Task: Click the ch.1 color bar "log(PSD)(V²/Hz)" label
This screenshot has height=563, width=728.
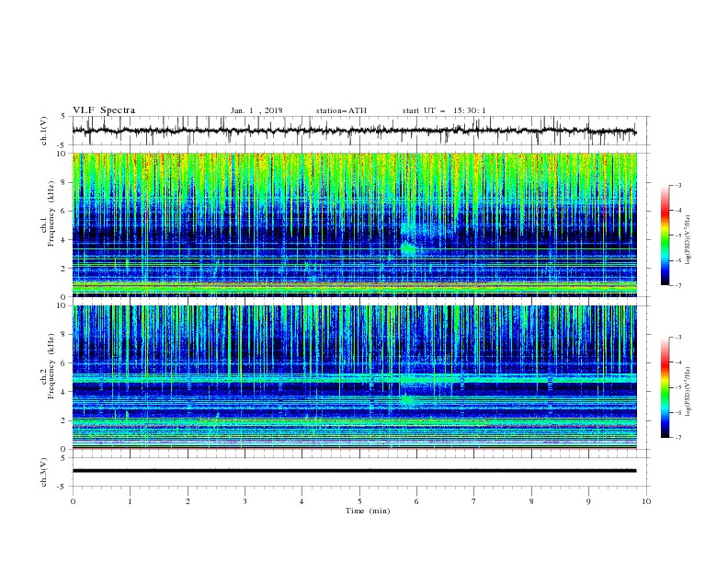Action: (x=688, y=240)
